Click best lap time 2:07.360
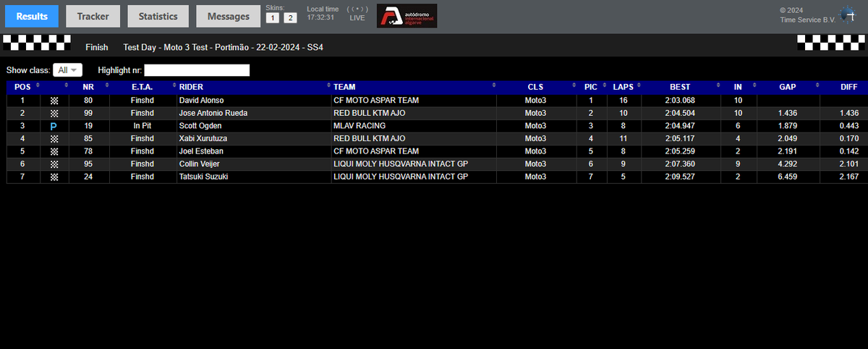Screen dimensions: 868x349 tap(679, 164)
